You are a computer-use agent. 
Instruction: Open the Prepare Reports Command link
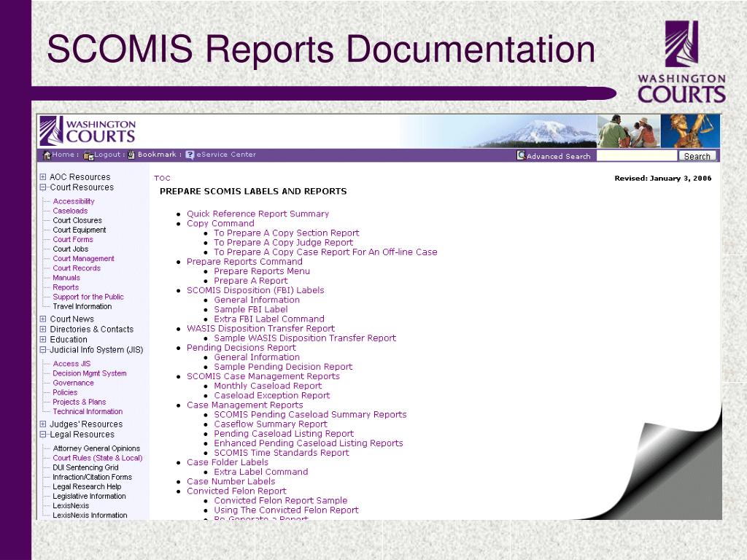click(x=244, y=262)
